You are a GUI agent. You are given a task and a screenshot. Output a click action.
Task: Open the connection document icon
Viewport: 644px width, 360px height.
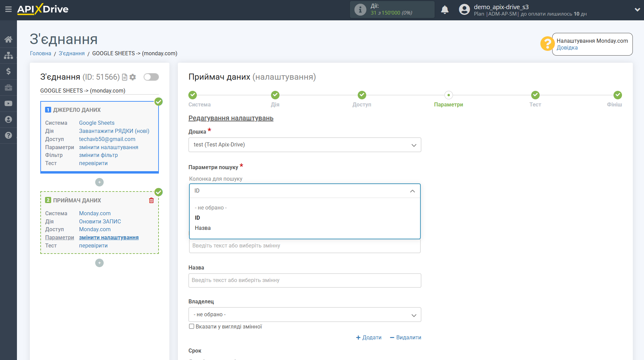[x=125, y=77]
